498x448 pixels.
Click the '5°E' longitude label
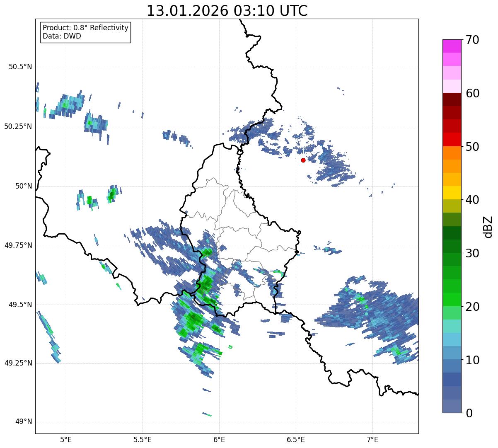click(66, 439)
